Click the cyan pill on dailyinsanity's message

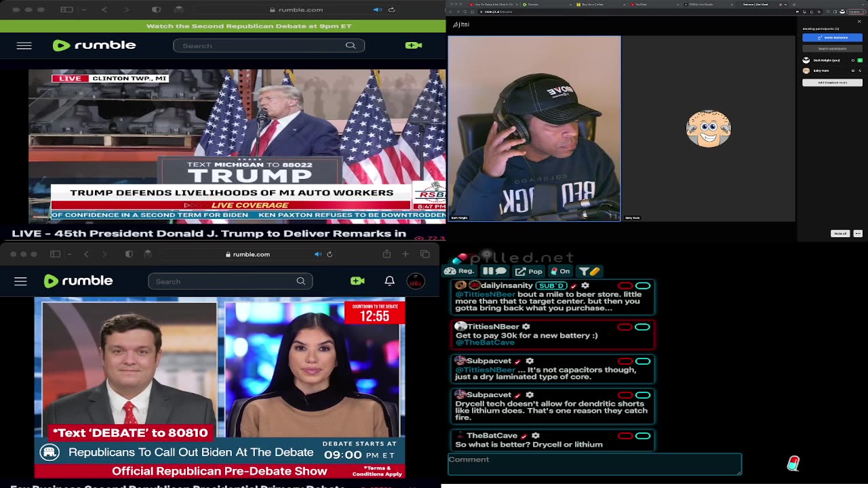click(643, 285)
